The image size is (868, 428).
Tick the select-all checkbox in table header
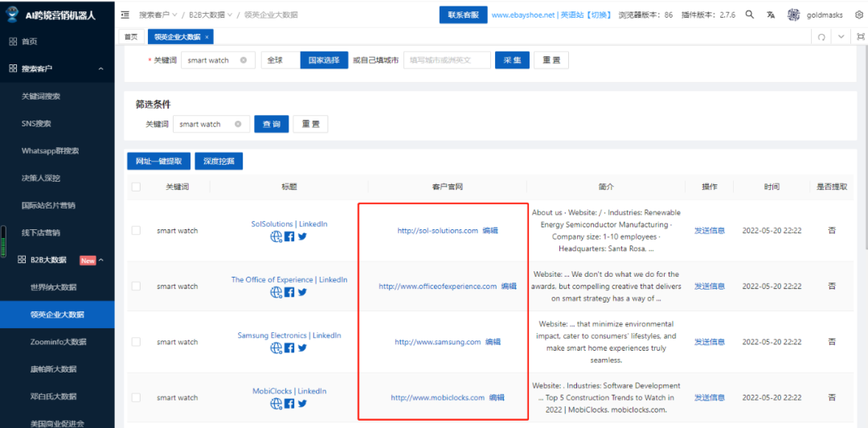tap(136, 187)
